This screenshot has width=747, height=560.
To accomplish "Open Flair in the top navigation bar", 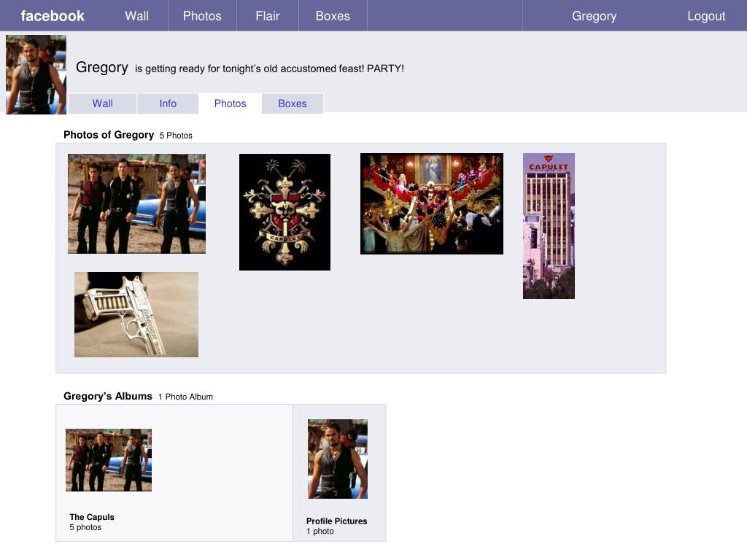I will 267,16.
